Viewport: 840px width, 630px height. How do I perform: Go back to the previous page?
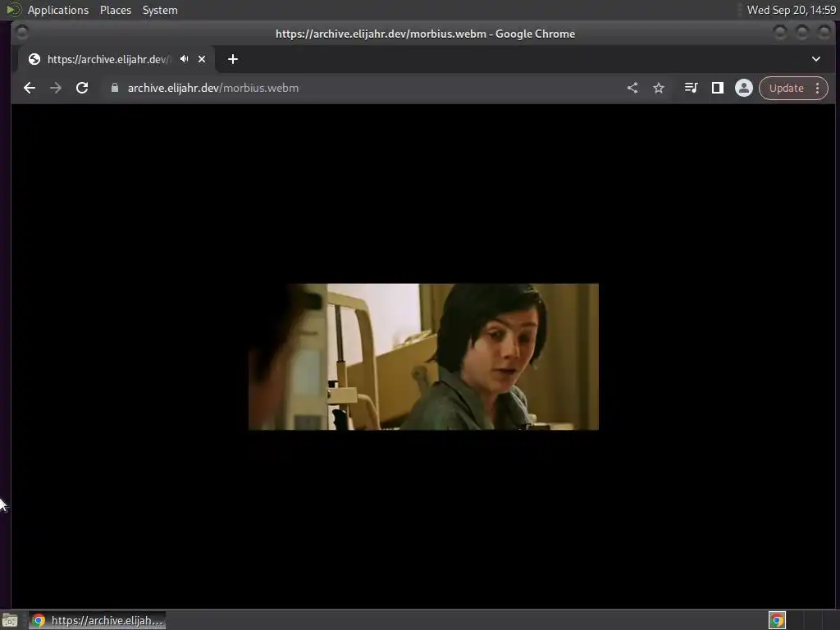click(x=30, y=88)
